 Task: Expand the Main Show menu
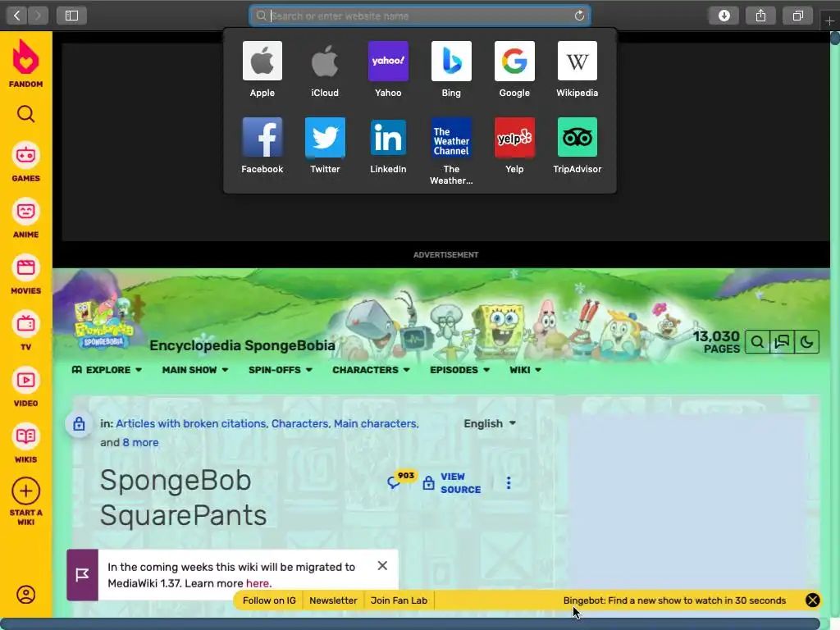[x=195, y=370]
